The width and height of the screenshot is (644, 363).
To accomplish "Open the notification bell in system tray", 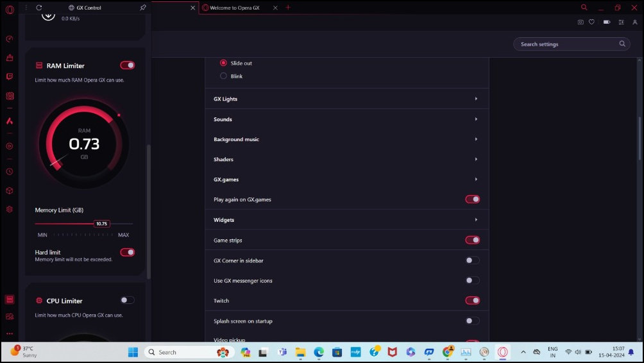I will pyautogui.click(x=631, y=352).
